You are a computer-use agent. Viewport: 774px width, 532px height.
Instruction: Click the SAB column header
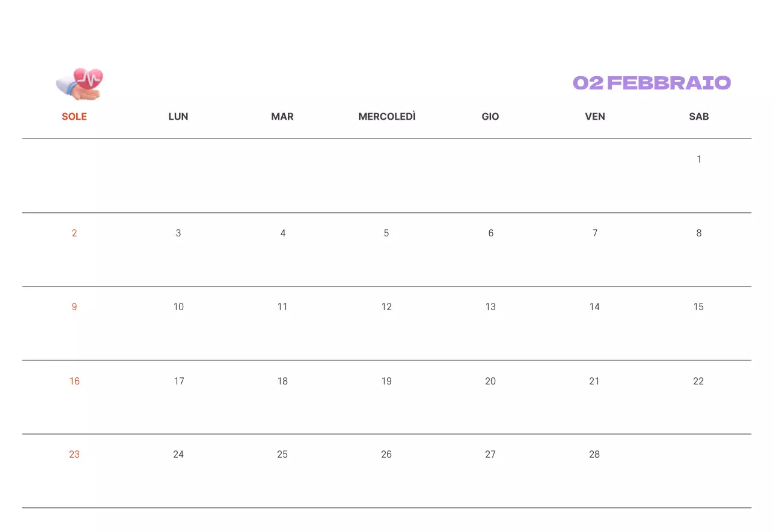(699, 117)
